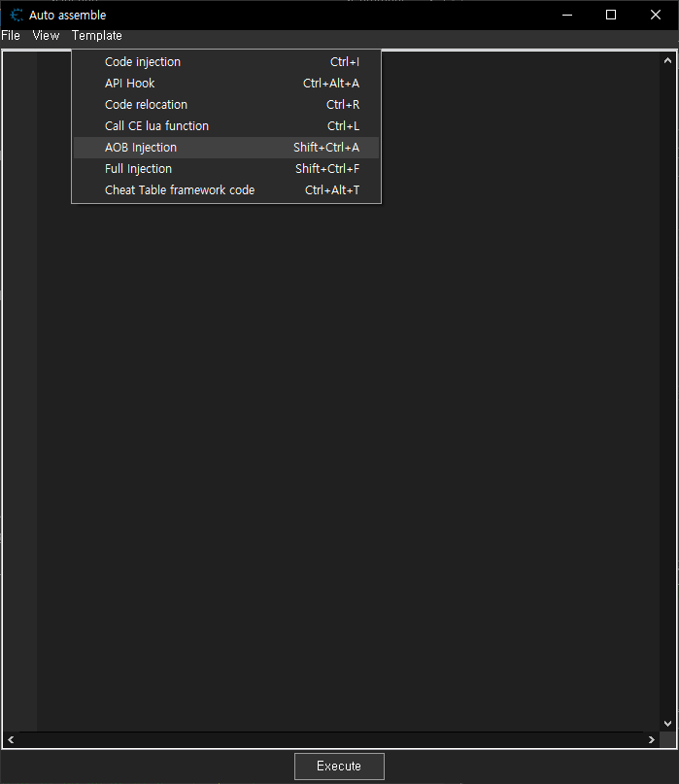Insert Cheat Table framework code
The height and width of the screenshot is (784, 679).
coord(226,190)
